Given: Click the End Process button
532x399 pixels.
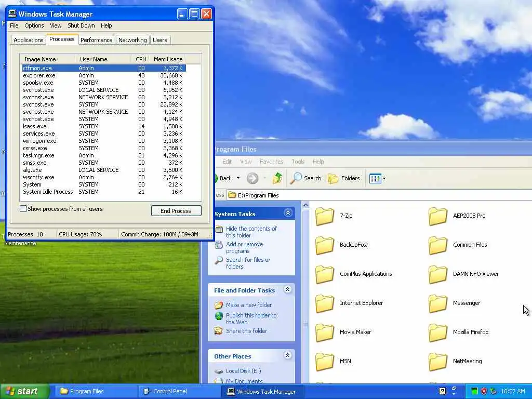Looking at the screenshot, I should [x=176, y=211].
